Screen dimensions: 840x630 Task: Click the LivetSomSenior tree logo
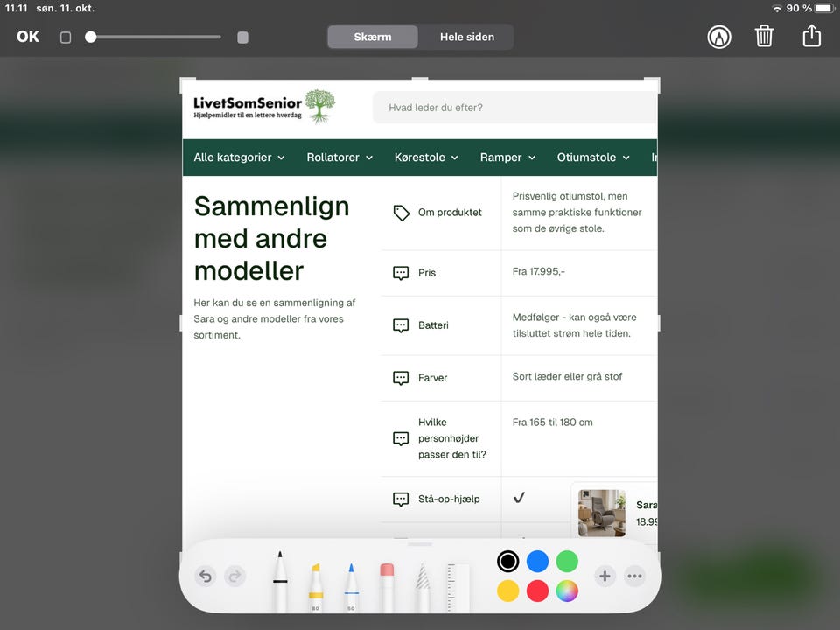(320, 106)
